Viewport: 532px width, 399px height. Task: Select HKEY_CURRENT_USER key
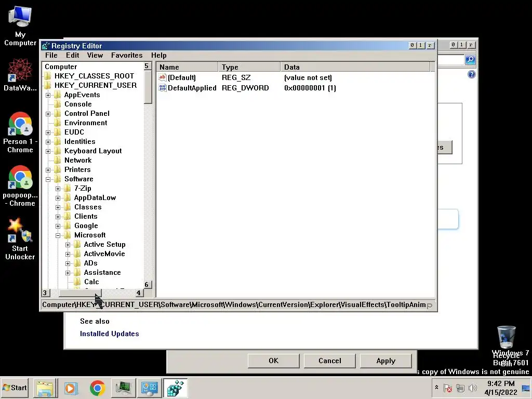pyautogui.click(x=96, y=86)
